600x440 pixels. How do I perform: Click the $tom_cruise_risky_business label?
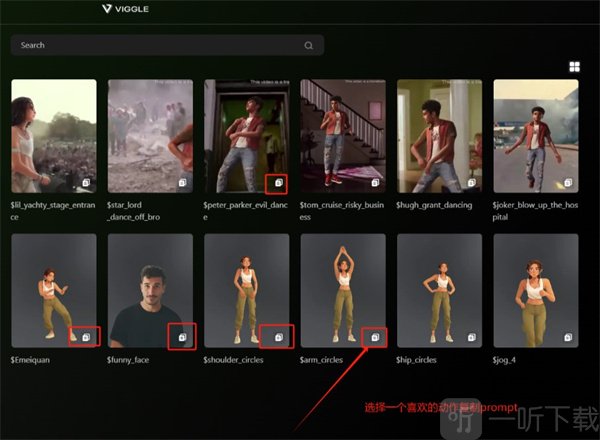[x=342, y=211]
